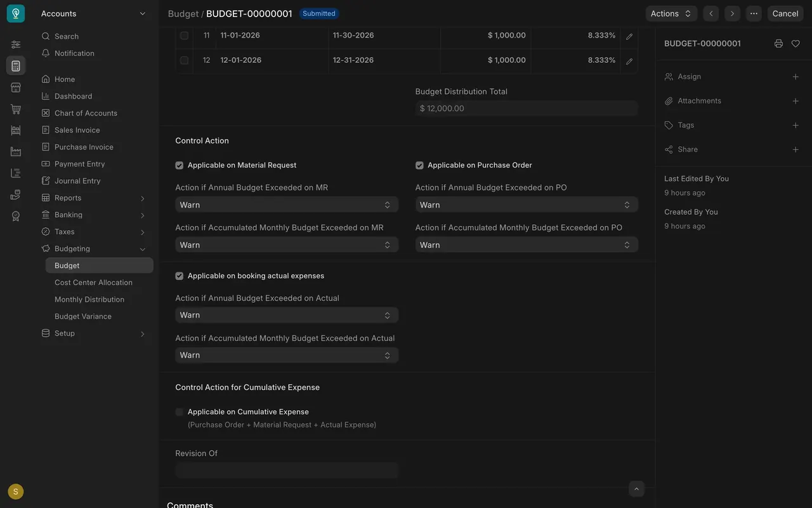812x508 pixels.
Task: Select the row 12 checkbox
Action: click(x=184, y=60)
